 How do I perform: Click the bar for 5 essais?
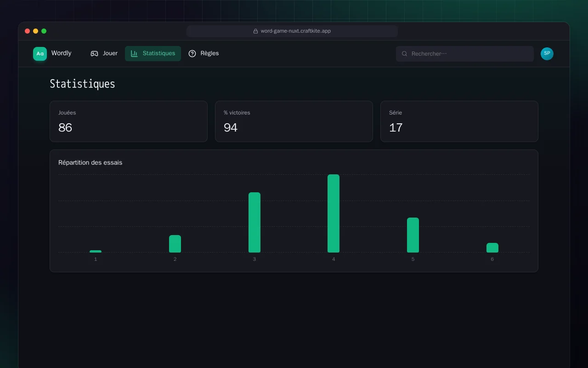pyautogui.click(x=413, y=235)
